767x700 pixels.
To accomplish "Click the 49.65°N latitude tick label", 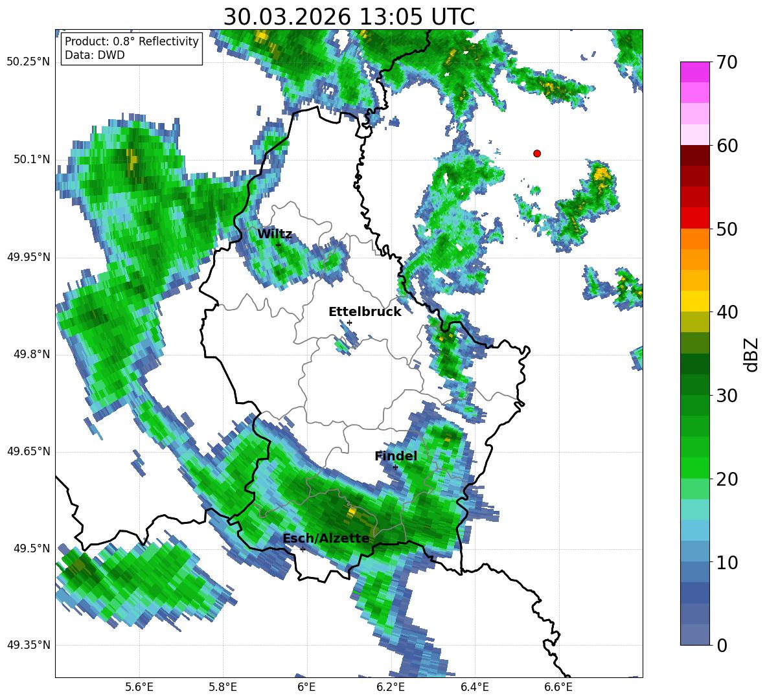I will [28, 451].
